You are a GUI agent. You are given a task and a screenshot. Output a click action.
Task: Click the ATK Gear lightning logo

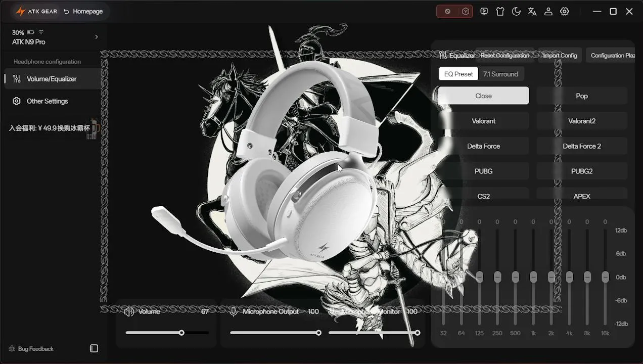[x=21, y=11]
